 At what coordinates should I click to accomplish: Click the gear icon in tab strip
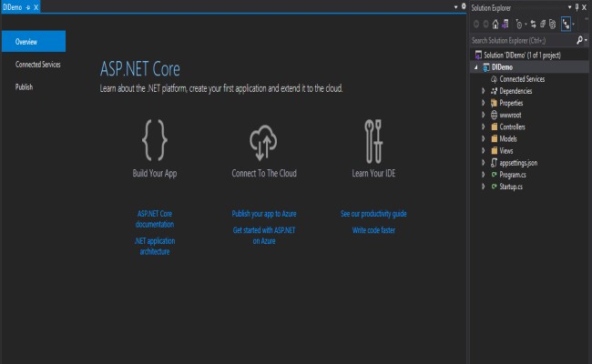coord(464,6)
